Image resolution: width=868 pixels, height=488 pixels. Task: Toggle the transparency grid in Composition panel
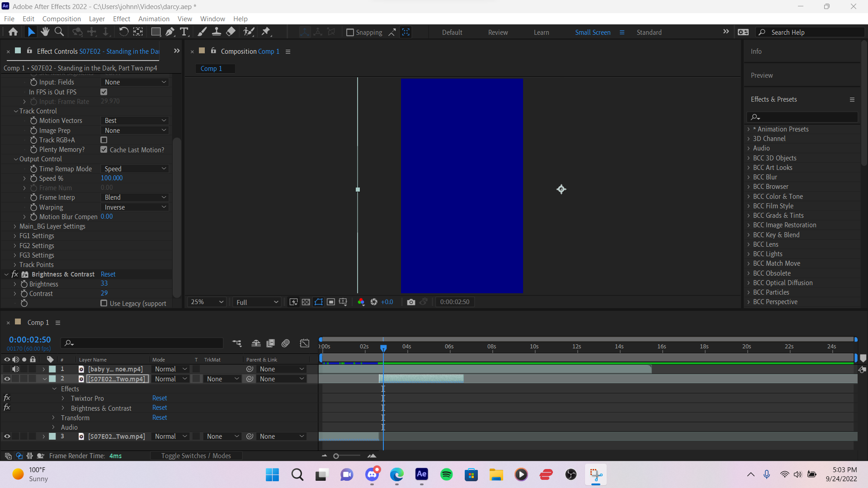[306, 302]
